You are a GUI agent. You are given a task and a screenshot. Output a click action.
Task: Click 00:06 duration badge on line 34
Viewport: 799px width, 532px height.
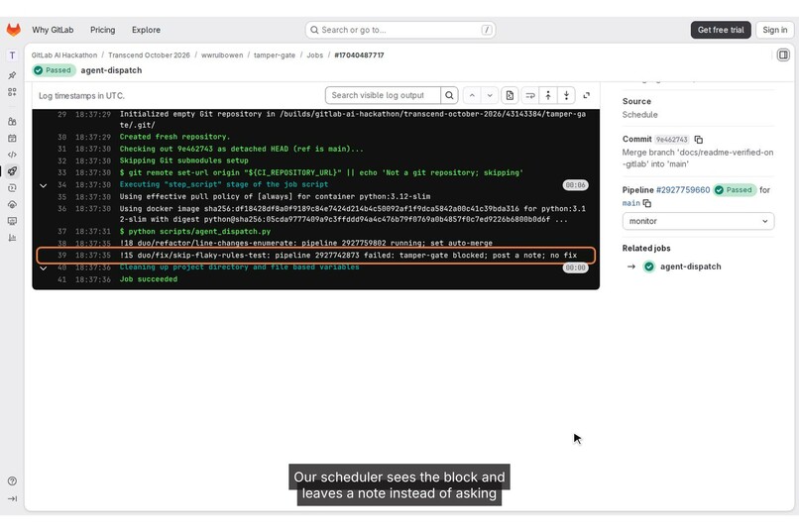click(x=575, y=185)
